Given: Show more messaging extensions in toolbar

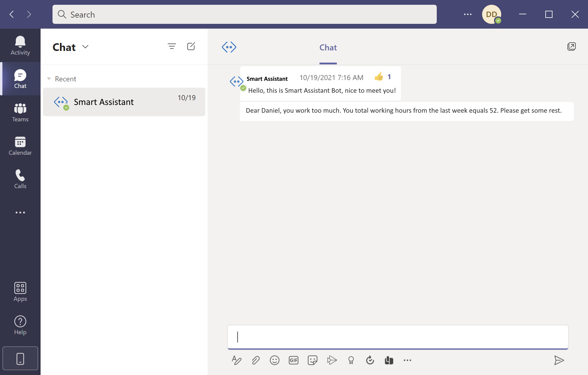Looking at the screenshot, I should coord(407,360).
